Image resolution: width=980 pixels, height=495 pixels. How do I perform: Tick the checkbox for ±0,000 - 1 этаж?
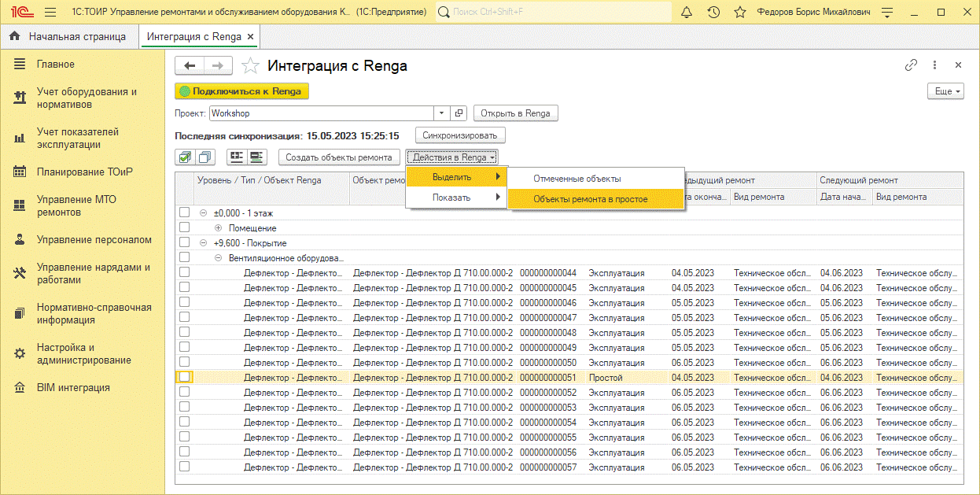point(184,212)
